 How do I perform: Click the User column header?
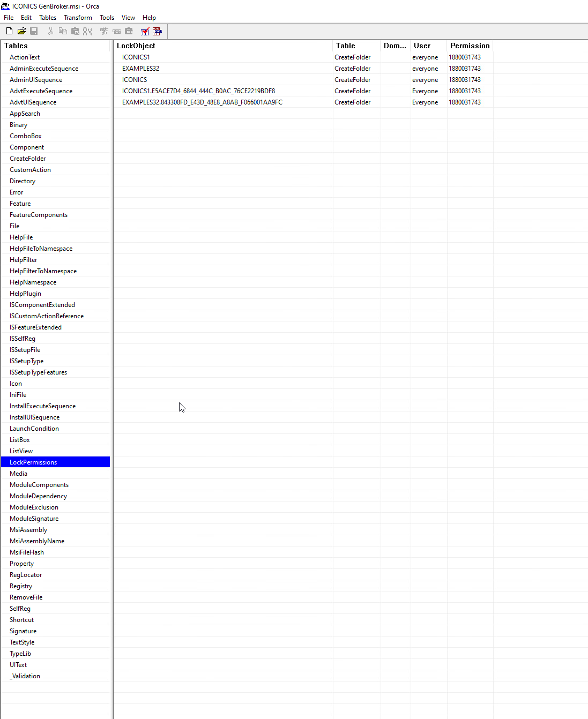(429, 46)
